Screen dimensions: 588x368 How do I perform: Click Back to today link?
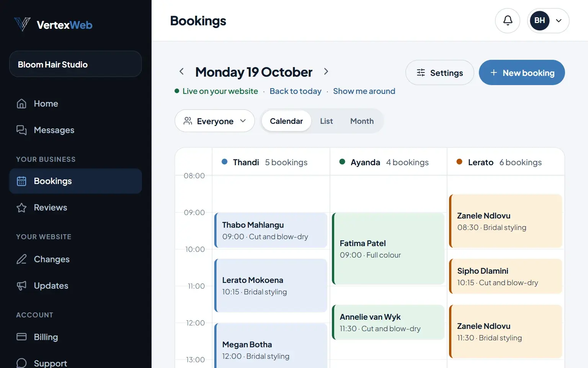click(296, 91)
